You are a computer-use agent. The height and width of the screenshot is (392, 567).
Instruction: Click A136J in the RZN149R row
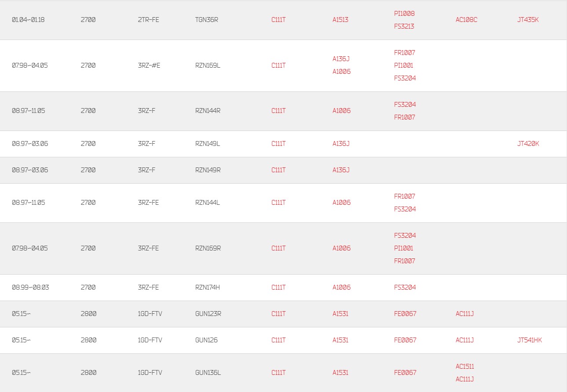(341, 170)
